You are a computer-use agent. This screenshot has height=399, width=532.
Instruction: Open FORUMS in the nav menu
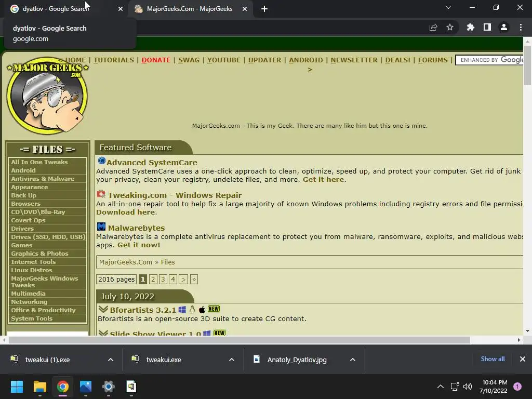pos(433,60)
